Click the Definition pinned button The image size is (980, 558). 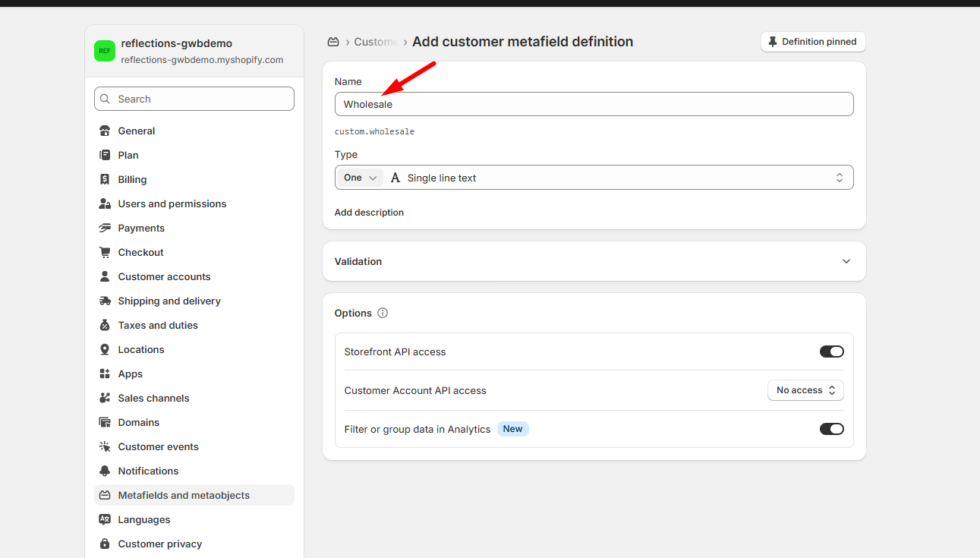click(x=812, y=42)
